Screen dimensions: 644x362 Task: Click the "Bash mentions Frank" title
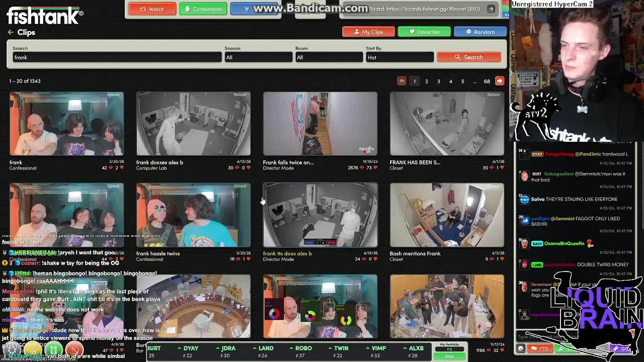[415, 253]
